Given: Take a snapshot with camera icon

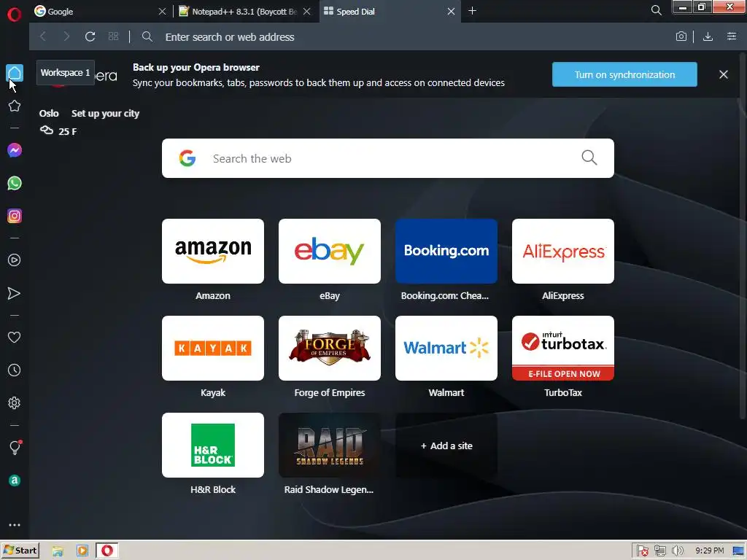Looking at the screenshot, I should [x=681, y=36].
